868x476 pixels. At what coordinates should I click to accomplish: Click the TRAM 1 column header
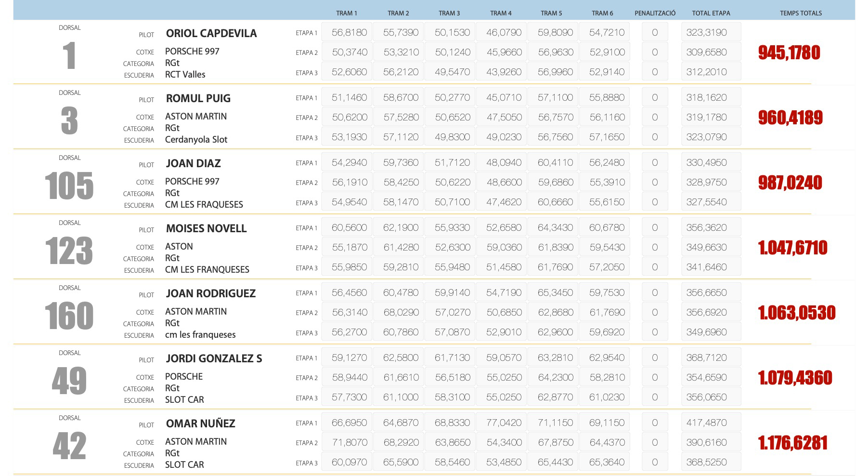[346, 13]
